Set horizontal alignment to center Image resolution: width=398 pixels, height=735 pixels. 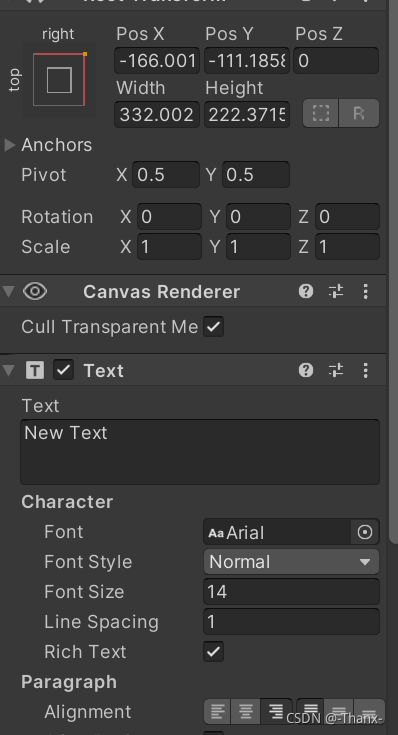(246, 712)
